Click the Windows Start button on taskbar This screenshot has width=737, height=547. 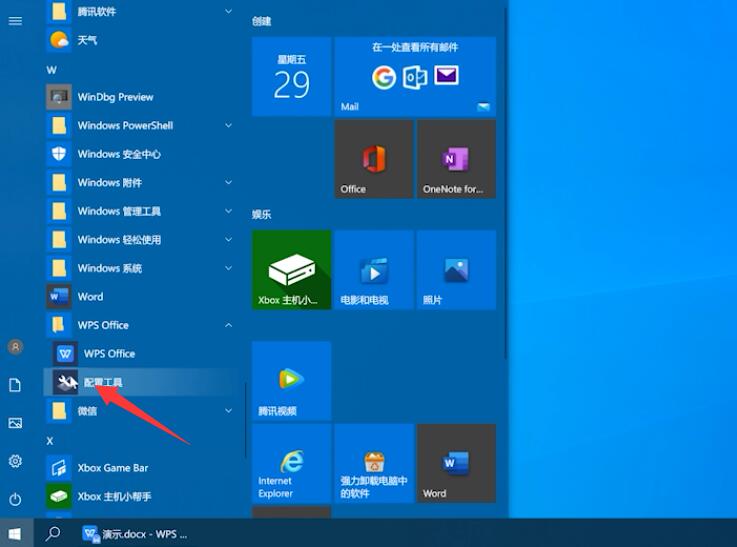[x=15, y=534]
